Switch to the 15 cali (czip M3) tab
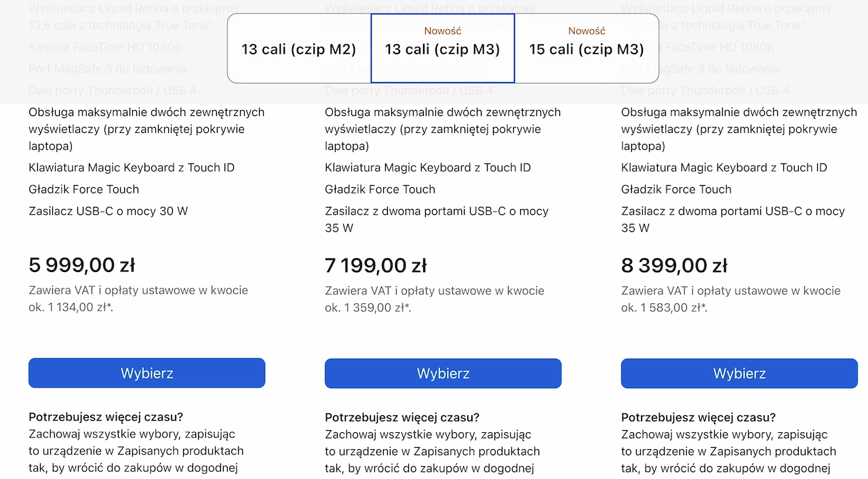This screenshot has height=479, width=868. coord(587,48)
